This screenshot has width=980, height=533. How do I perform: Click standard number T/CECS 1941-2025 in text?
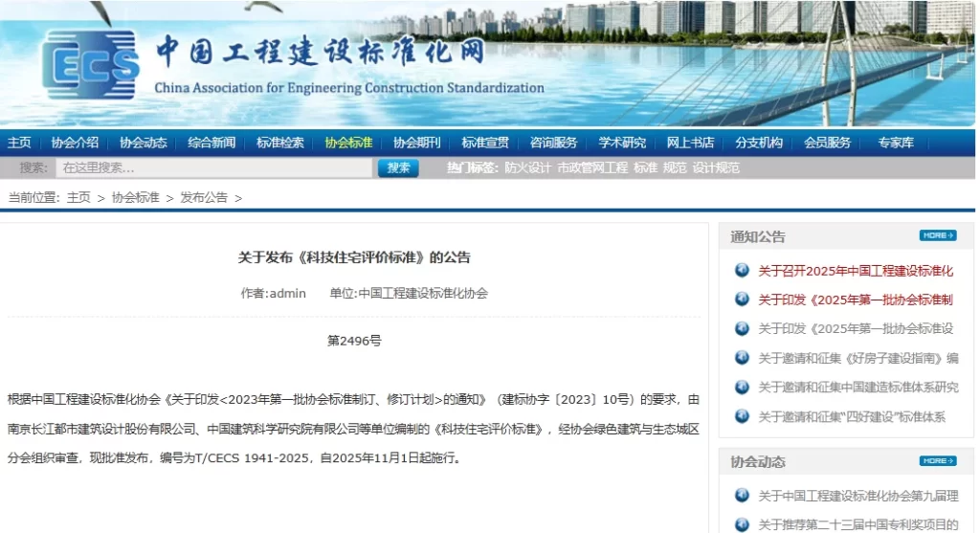tap(252, 458)
